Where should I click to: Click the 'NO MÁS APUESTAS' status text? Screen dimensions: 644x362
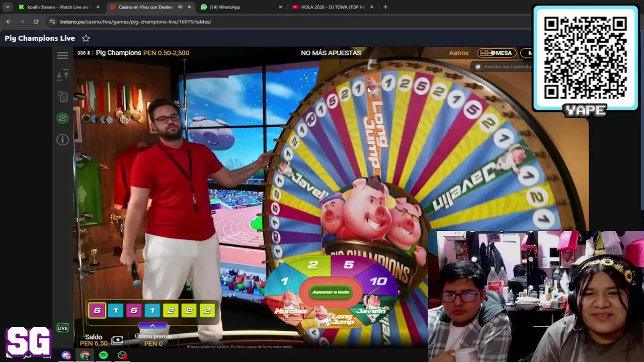(x=331, y=53)
